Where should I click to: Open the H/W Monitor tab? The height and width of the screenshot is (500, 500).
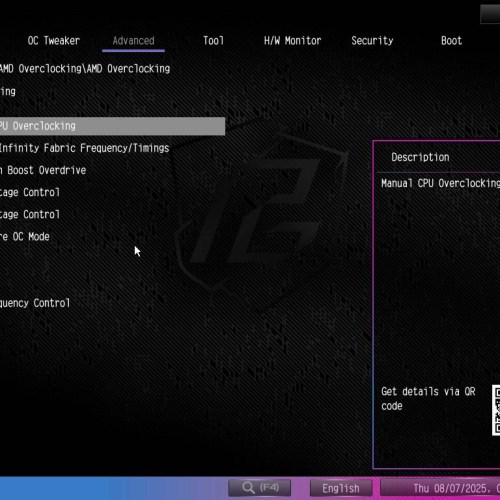[292, 41]
